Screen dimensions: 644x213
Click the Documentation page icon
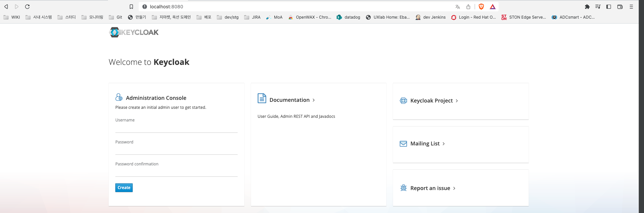[x=262, y=99]
